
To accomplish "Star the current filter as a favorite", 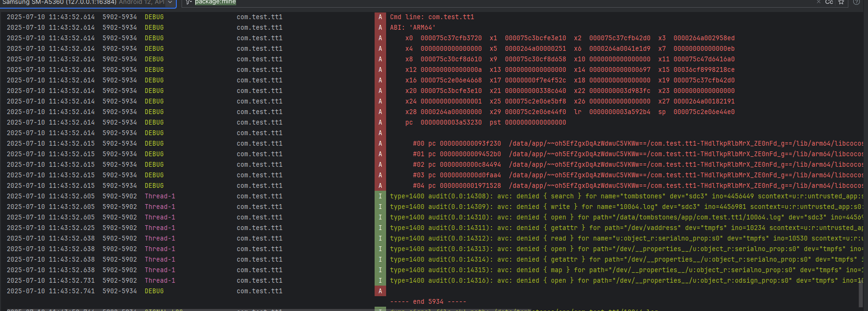I will pyautogui.click(x=841, y=2).
